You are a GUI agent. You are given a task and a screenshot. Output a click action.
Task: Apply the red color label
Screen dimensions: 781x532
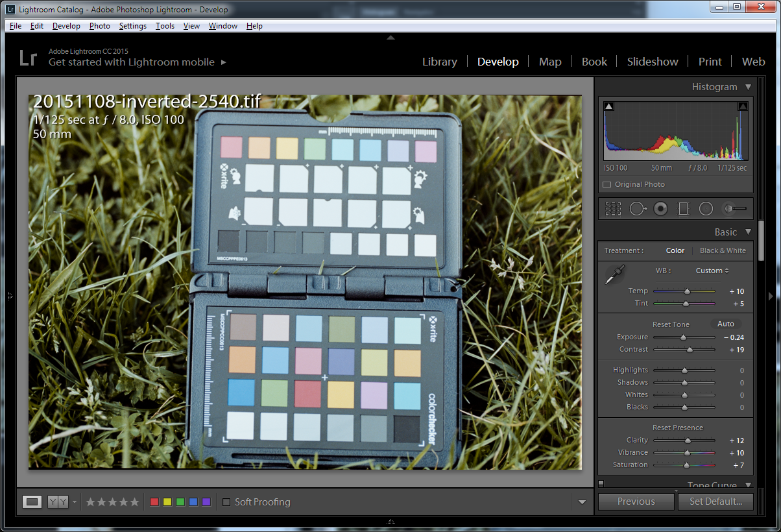154,502
